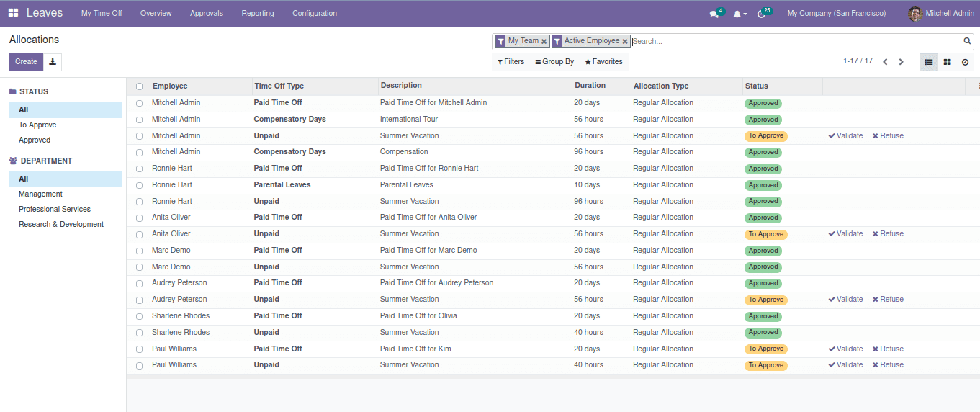Open the Group By dropdown
This screenshot has width=980, height=412.
[x=554, y=62]
